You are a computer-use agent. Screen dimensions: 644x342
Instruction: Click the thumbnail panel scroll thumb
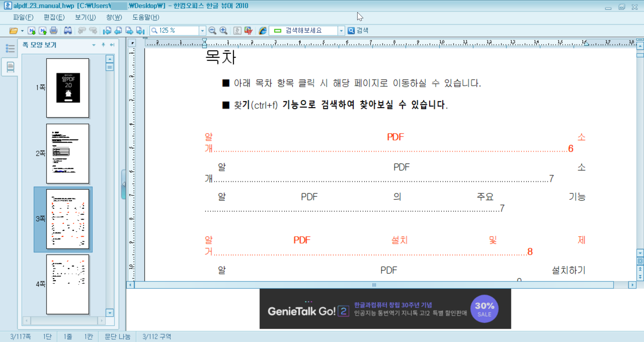coord(110,67)
